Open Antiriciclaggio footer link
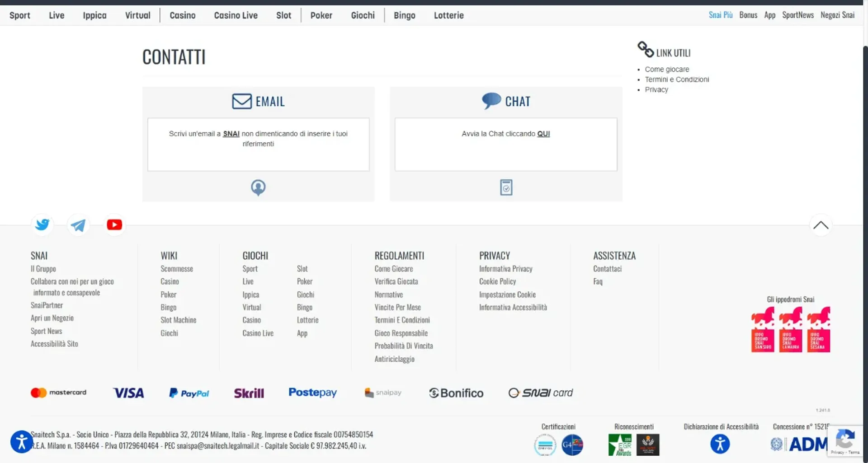This screenshot has width=868, height=463. tap(394, 359)
